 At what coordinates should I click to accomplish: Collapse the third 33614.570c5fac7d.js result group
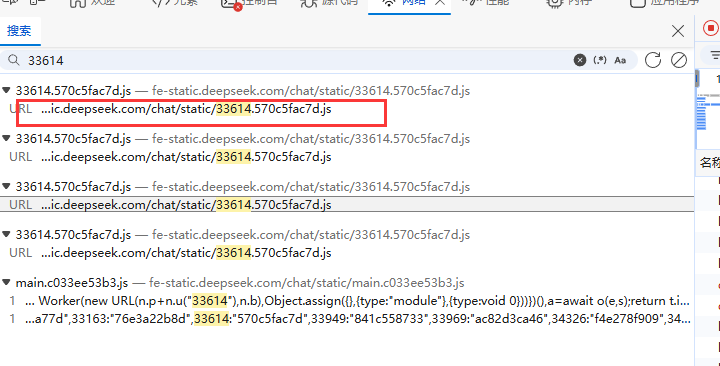point(6,186)
